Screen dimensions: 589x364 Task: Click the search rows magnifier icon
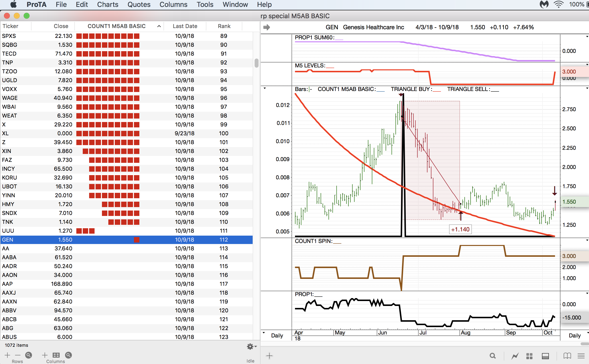29,355
